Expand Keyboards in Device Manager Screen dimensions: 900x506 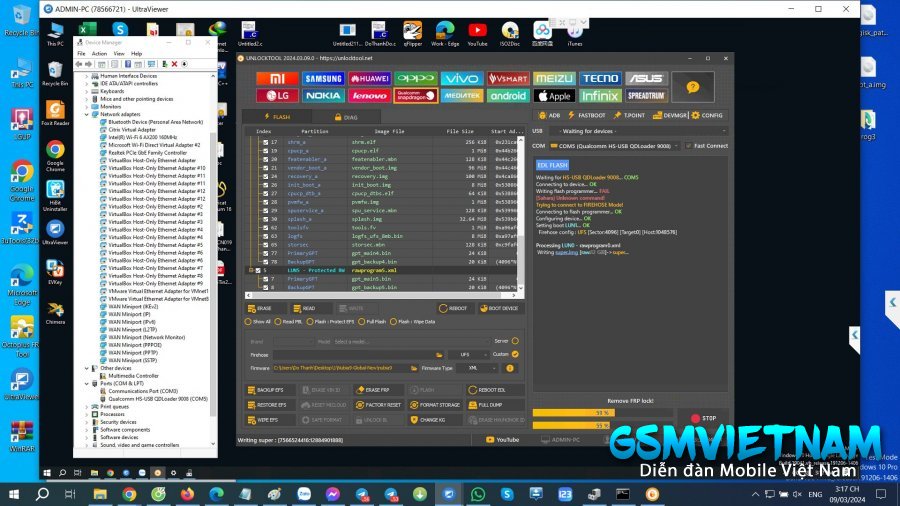[87, 91]
